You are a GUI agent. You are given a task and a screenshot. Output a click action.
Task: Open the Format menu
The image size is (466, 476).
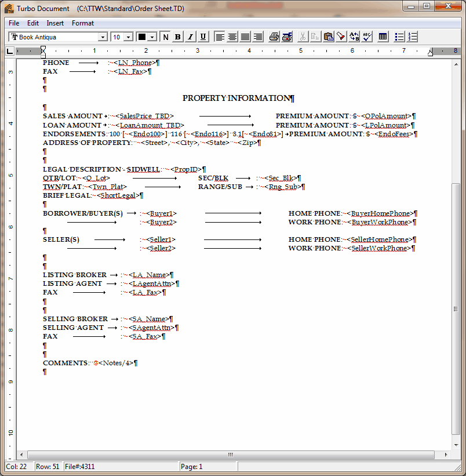click(x=82, y=23)
